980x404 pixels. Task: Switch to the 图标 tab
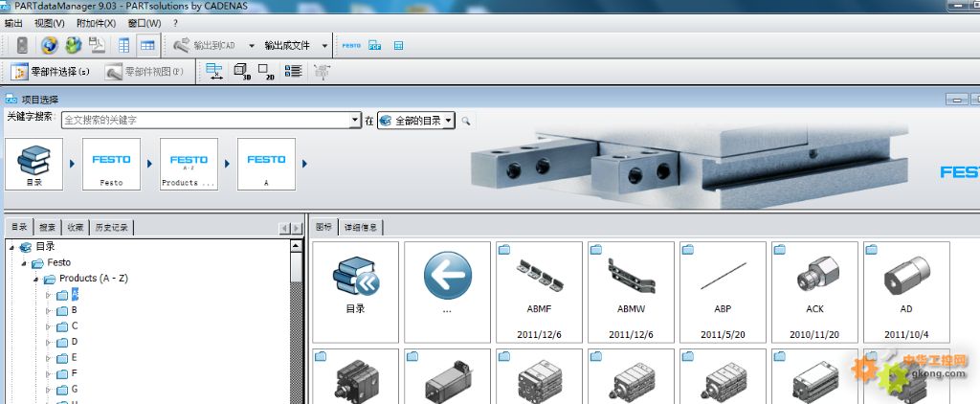tap(324, 227)
